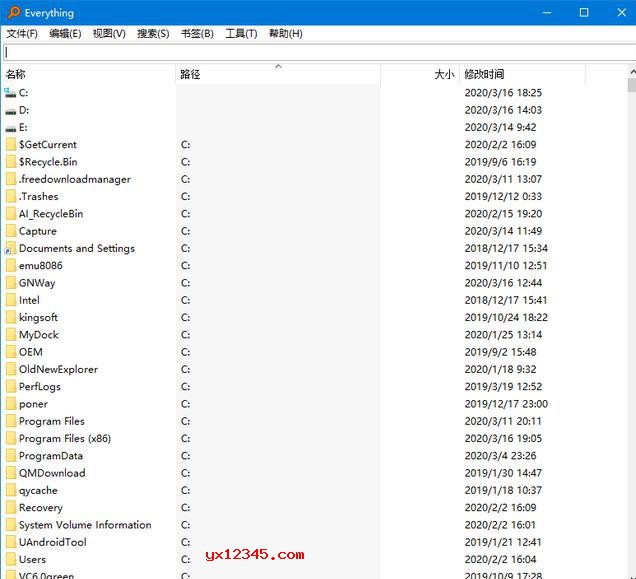This screenshot has height=579, width=636.
Task: Click the kingsoft folder icon
Action: click(11, 317)
